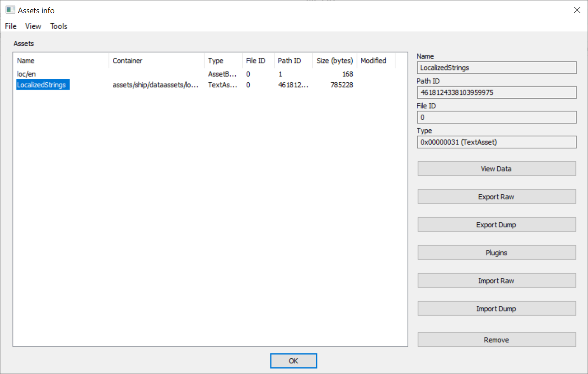Export the asset with Export Raw
The width and height of the screenshot is (588, 374).
(496, 197)
